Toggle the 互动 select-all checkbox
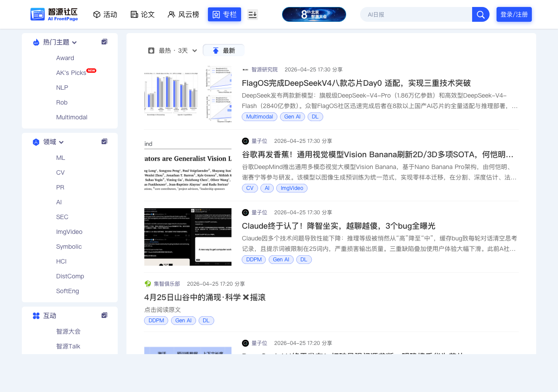558x392 pixels. pos(104,315)
